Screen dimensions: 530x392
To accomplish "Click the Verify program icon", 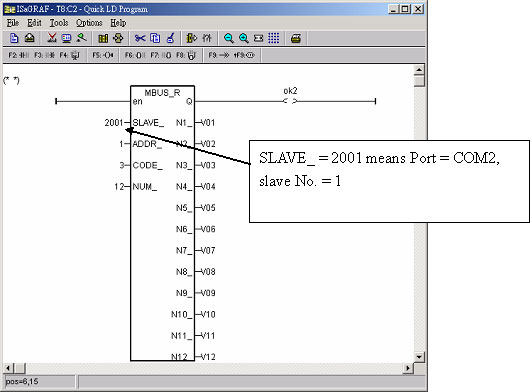I will pos(51,38).
